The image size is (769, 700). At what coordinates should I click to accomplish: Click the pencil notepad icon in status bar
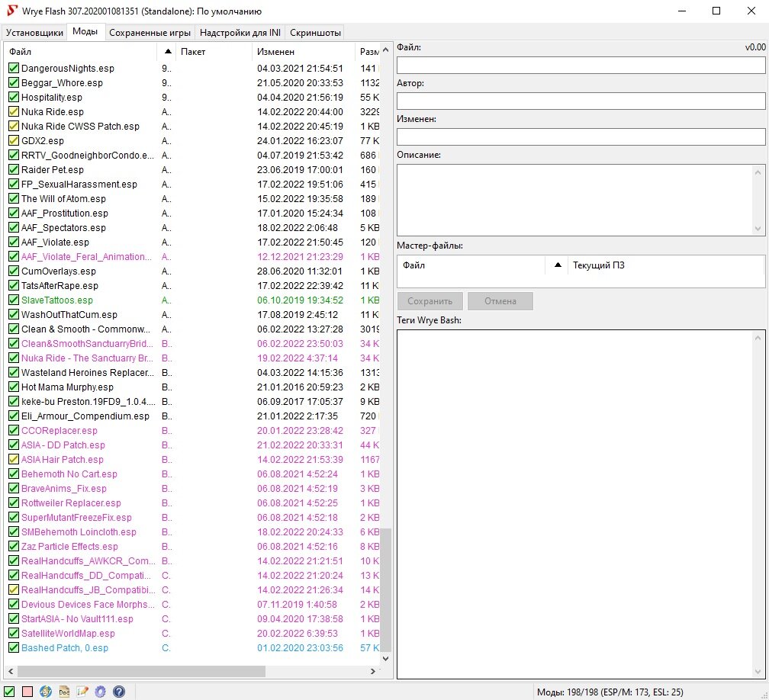coord(82,692)
